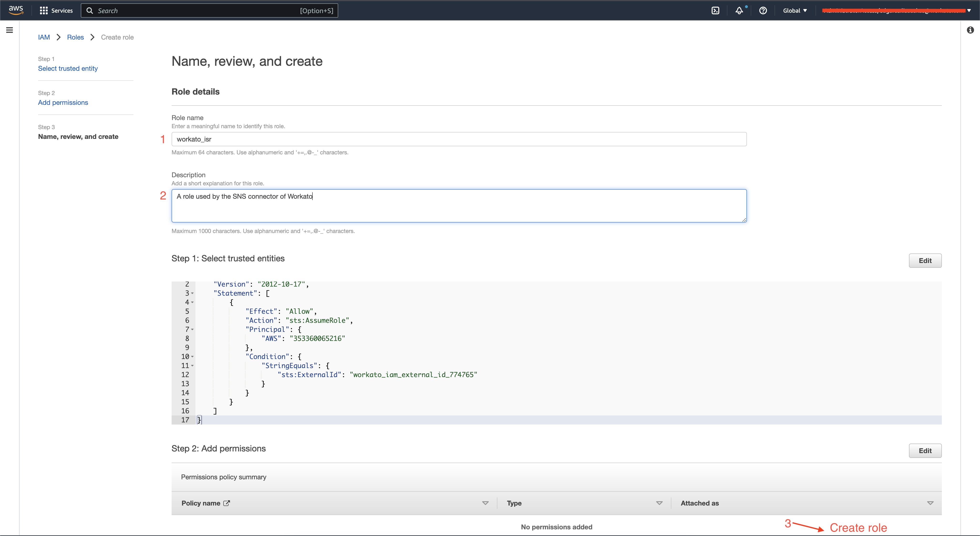The width and height of the screenshot is (980, 536).
Task: Collapse the Condition block on line 10
Action: pos(193,357)
